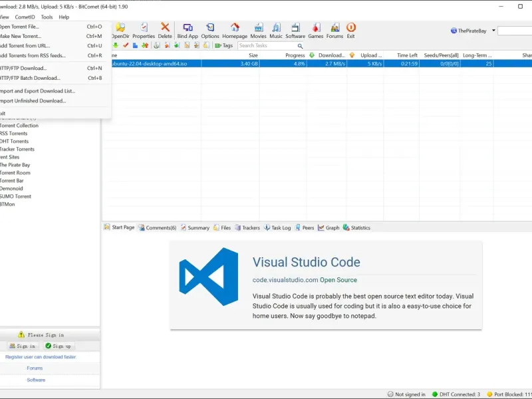Click the 4.8% progress cell
532x399 pixels.
coord(299,64)
